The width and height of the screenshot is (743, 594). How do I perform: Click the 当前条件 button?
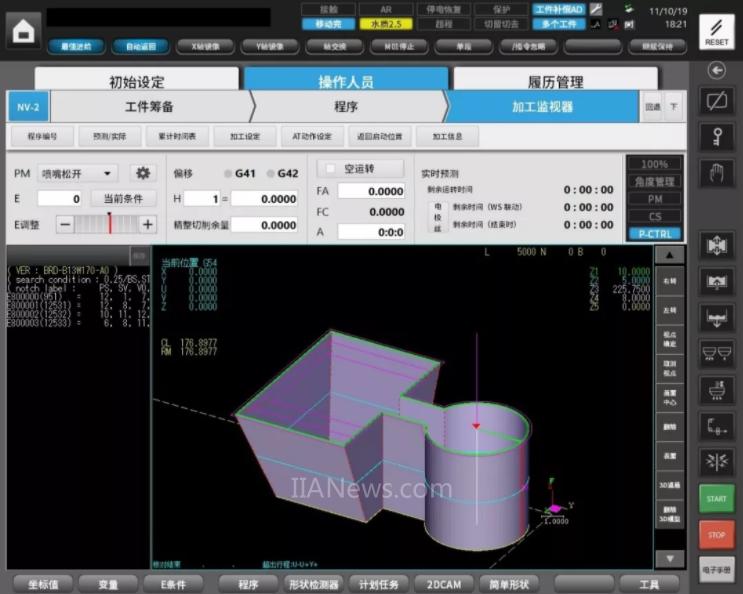click(124, 198)
